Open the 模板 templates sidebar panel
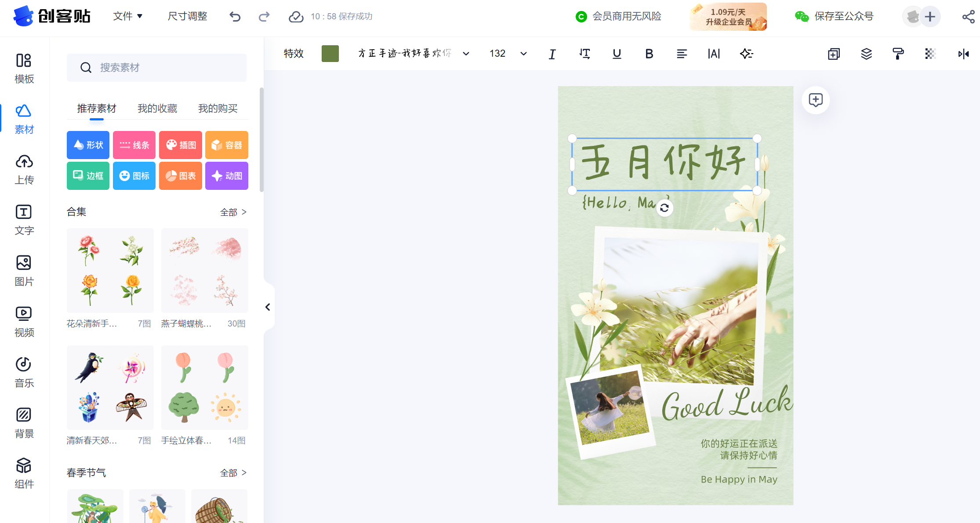The height and width of the screenshot is (523, 980). click(x=24, y=68)
